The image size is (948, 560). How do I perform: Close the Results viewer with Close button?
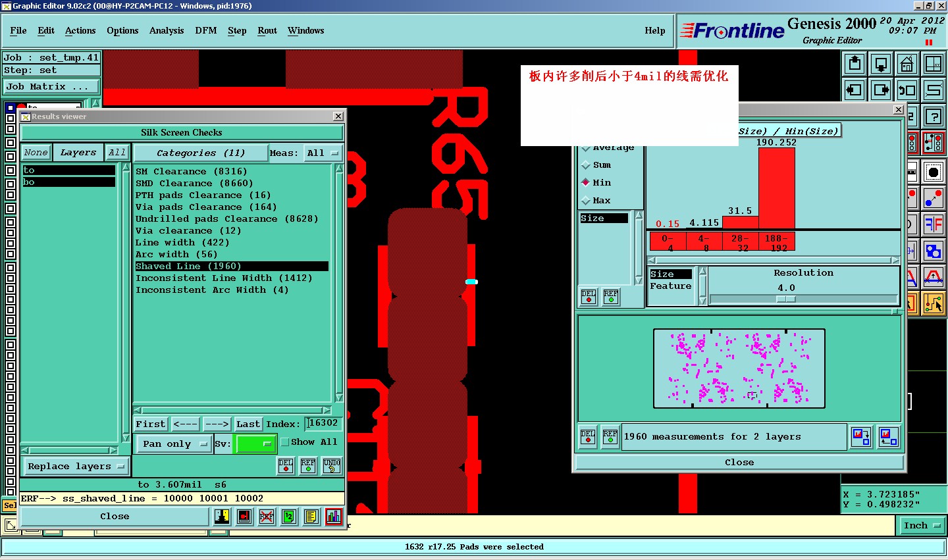115,517
